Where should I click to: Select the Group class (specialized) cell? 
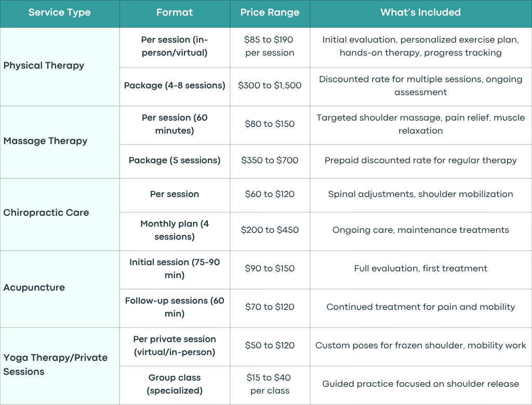coord(175,385)
